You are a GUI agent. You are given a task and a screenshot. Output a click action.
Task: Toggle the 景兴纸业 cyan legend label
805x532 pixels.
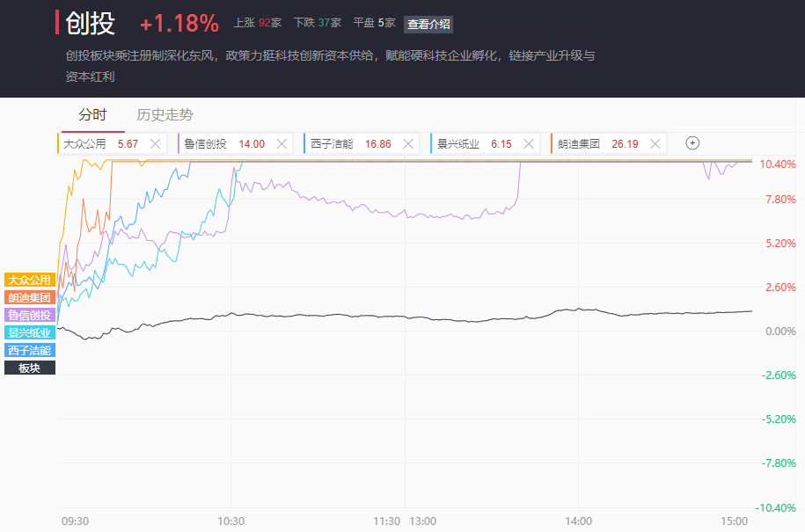[30, 332]
